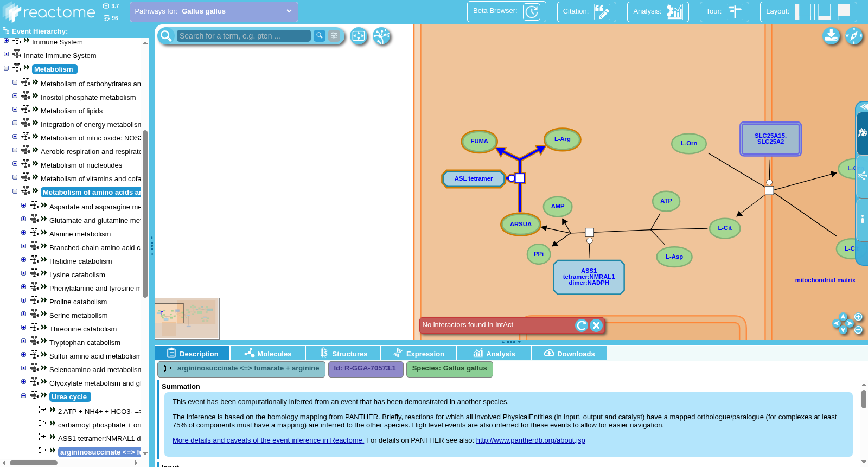Expand Histidine catabolism node
Screen dimensions: 868x467
[23, 260]
